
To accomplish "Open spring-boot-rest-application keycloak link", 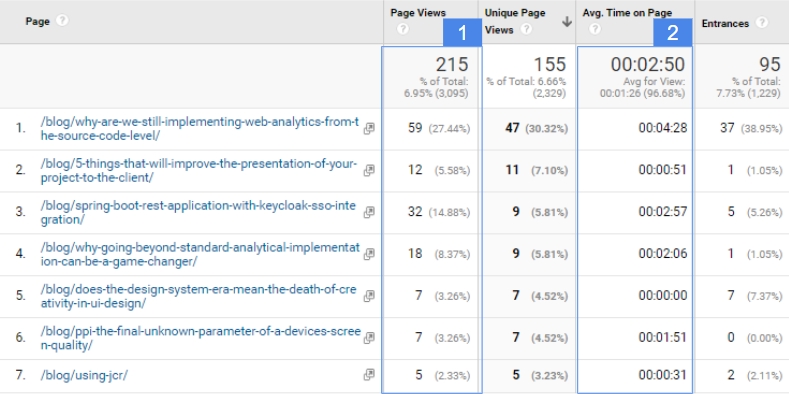I will point(198,212).
